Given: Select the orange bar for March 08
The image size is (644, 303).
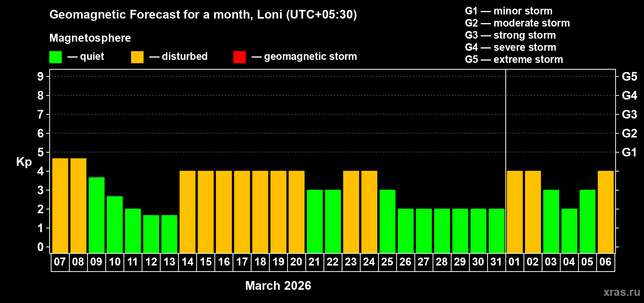Looking at the screenshot, I should click(78, 206).
